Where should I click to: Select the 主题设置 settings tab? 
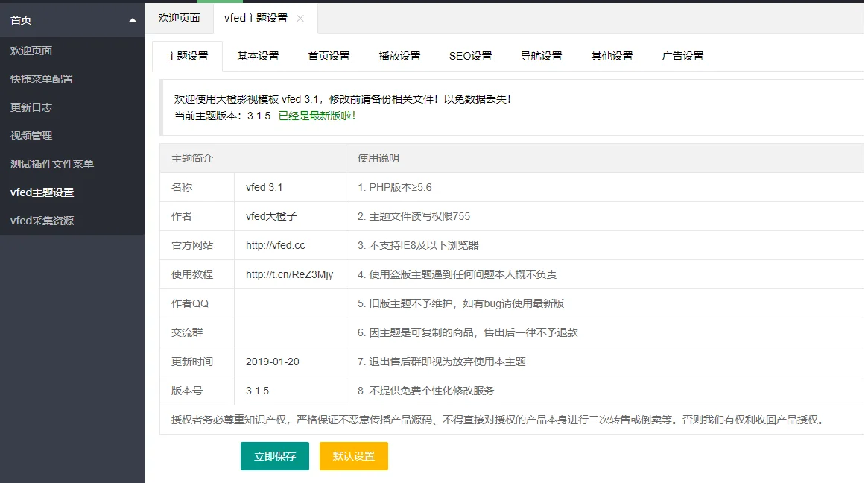(188, 56)
